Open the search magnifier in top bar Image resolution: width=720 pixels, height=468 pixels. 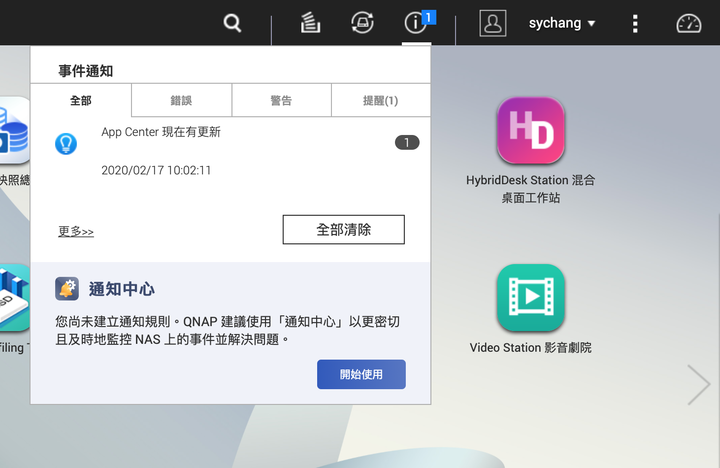coord(232,23)
